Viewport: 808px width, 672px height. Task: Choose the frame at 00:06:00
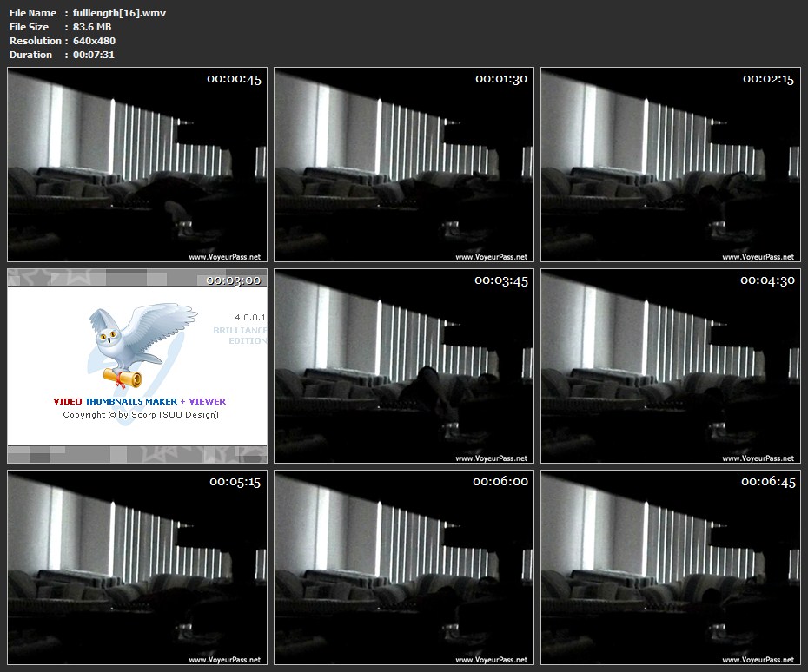(404, 568)
